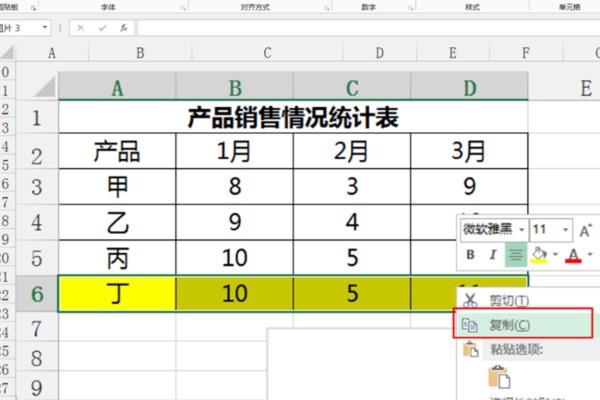Expand the name box dropdown arrow
The image size is (600, 400).
(x=45, y=27)
